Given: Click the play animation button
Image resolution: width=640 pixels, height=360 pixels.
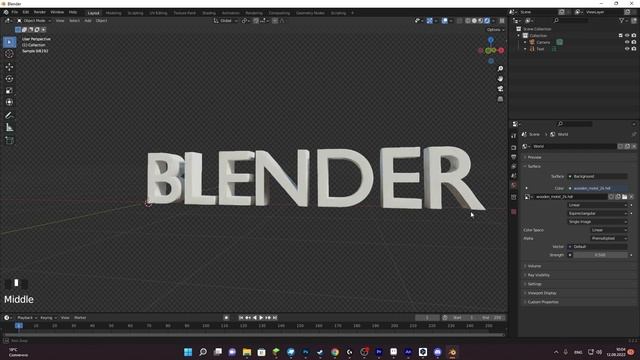Looking at the screenshot, I should (x=261, y=318).
